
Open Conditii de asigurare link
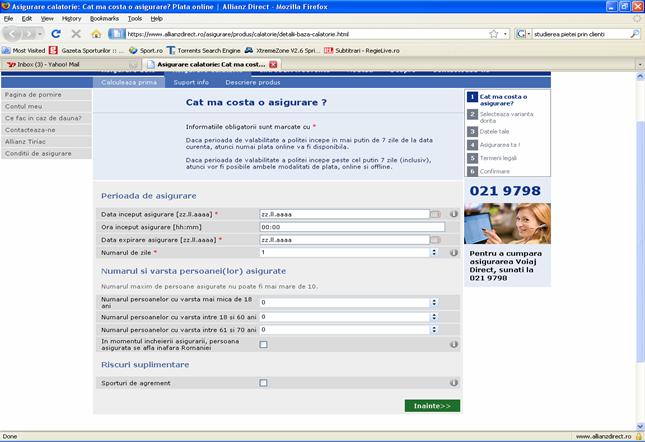point(46,153)
